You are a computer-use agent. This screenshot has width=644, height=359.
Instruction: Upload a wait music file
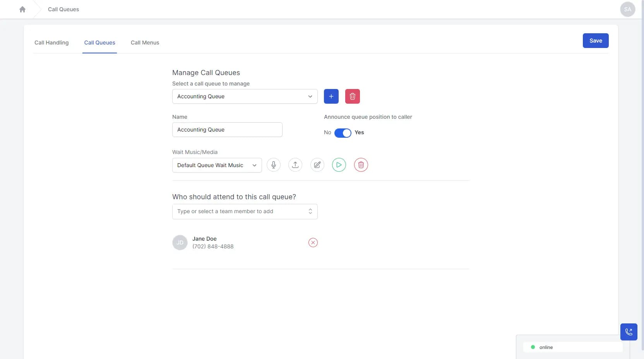295,165
